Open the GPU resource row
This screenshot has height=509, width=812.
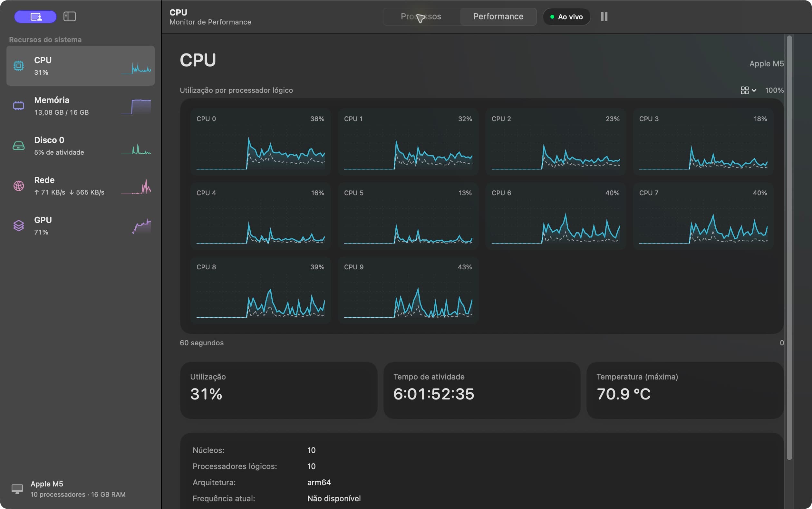(x=81, y=226)
